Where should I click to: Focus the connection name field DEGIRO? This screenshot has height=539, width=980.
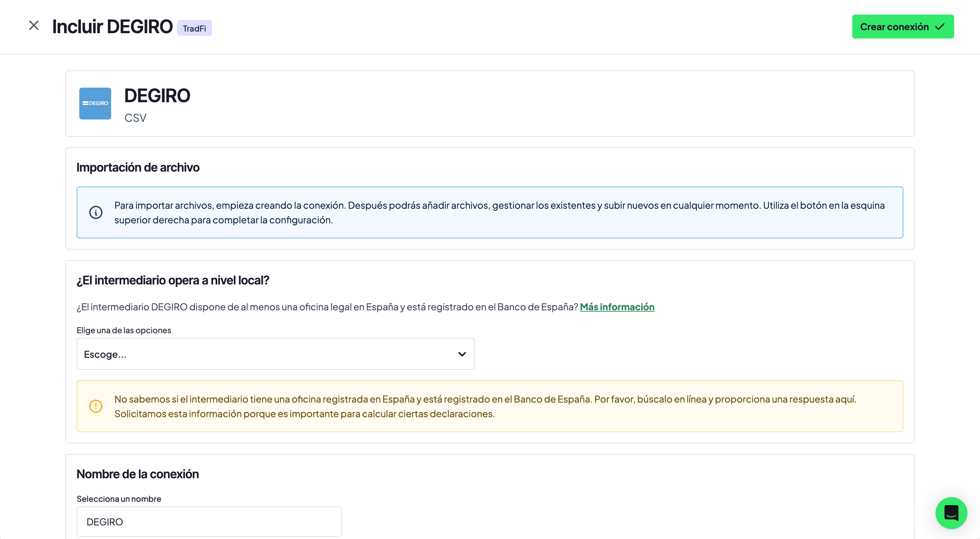click(209, 521)
